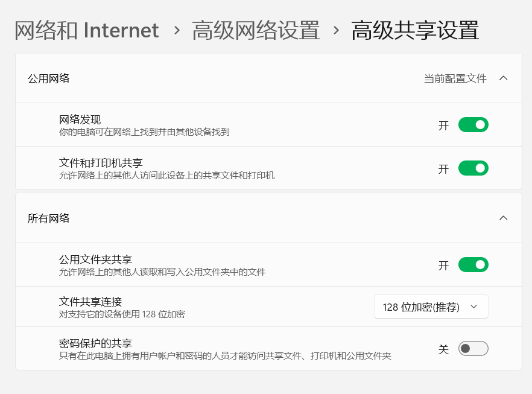This screenshot has height=394, width=532.
Task: Collapse the 所有网络 section chevron
Action: click(504, 218)
